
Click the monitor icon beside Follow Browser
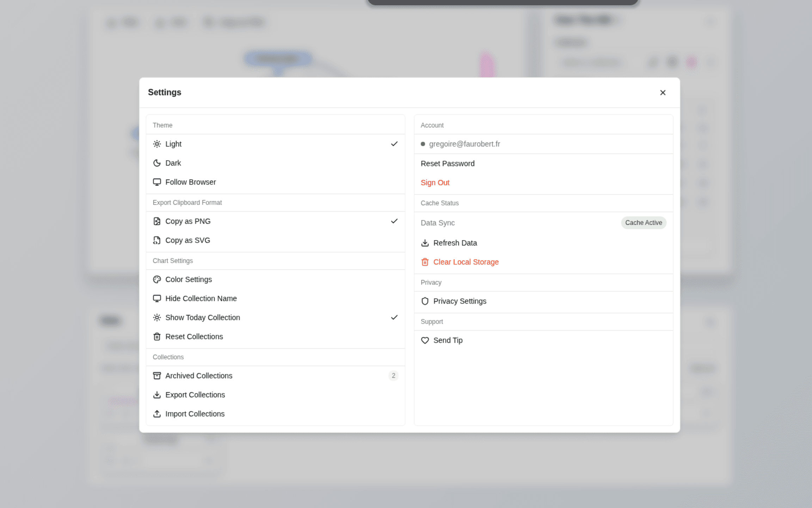157,182
